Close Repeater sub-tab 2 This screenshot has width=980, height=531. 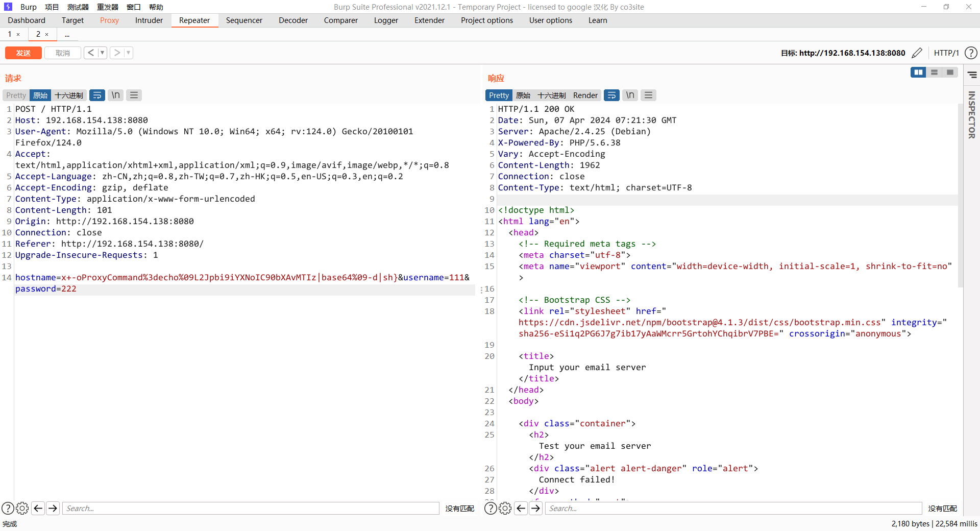(x=46, y=35)
